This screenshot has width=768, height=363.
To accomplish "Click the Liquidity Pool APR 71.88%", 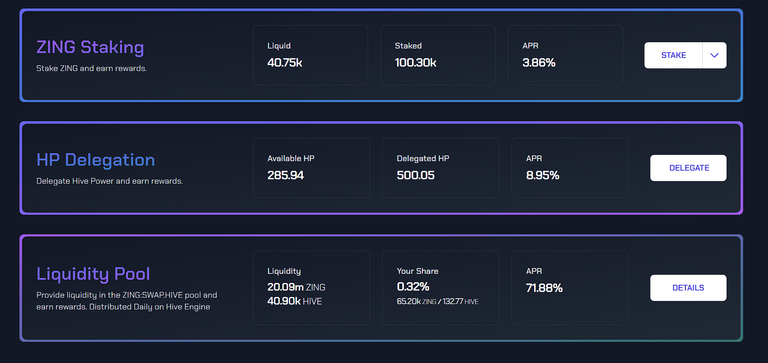I will tap(544, 288).
